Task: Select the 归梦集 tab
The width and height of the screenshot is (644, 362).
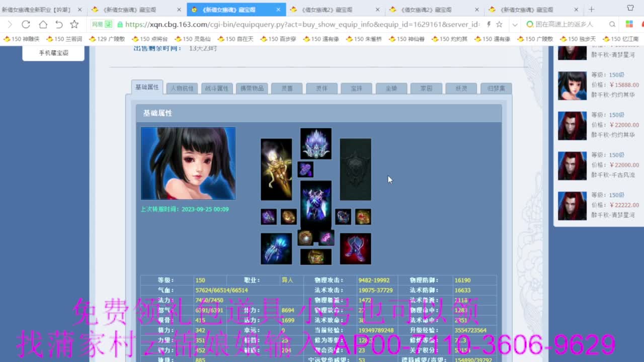Action: pyautogui.click(x=496, y=88)
